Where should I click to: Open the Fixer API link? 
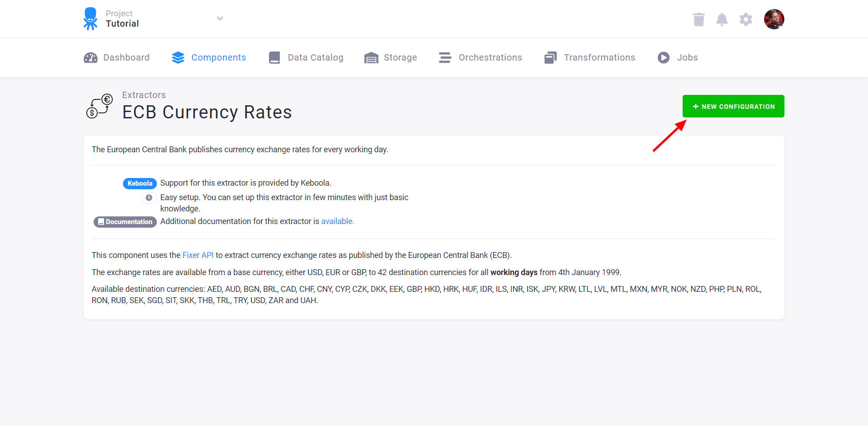(198, 255)
